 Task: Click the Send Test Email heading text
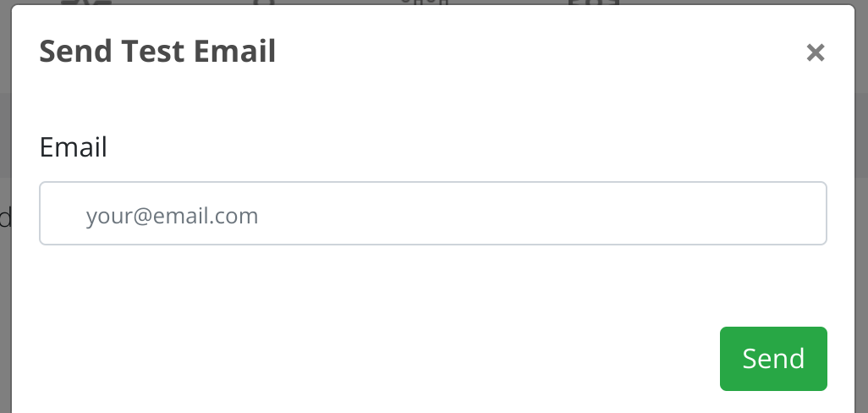tap(157, 52)
